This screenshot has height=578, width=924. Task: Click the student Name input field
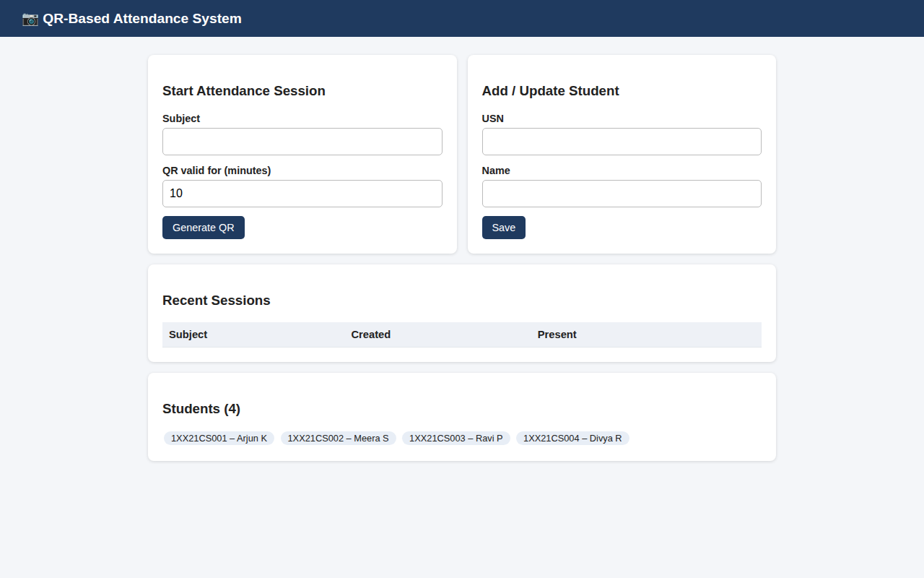pyautogui.click(x=622, y=194)
